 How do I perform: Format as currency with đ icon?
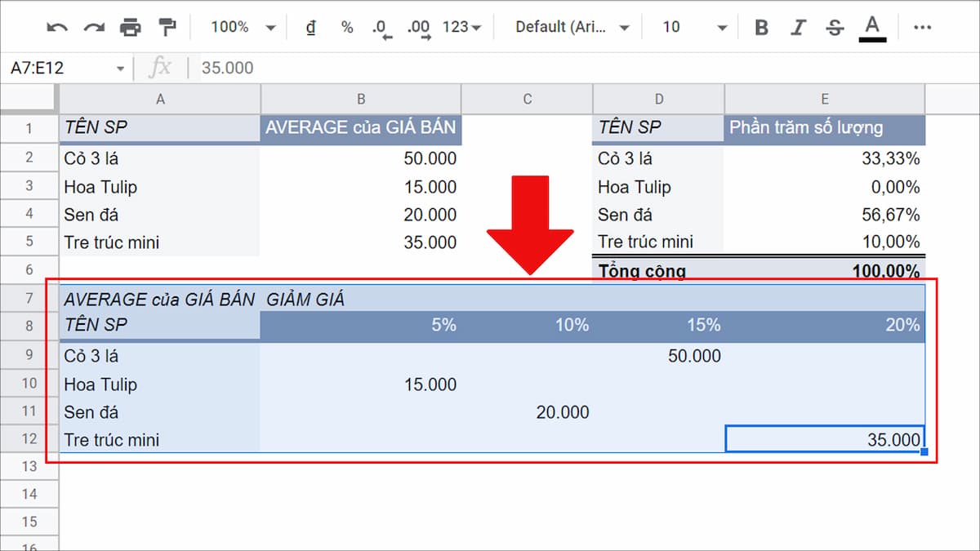click(310, 28)
